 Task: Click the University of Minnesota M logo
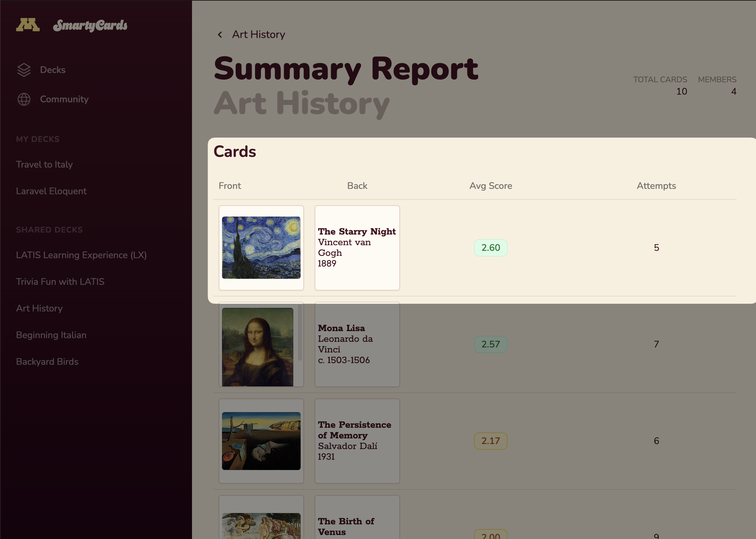click(x=28, y=25)
